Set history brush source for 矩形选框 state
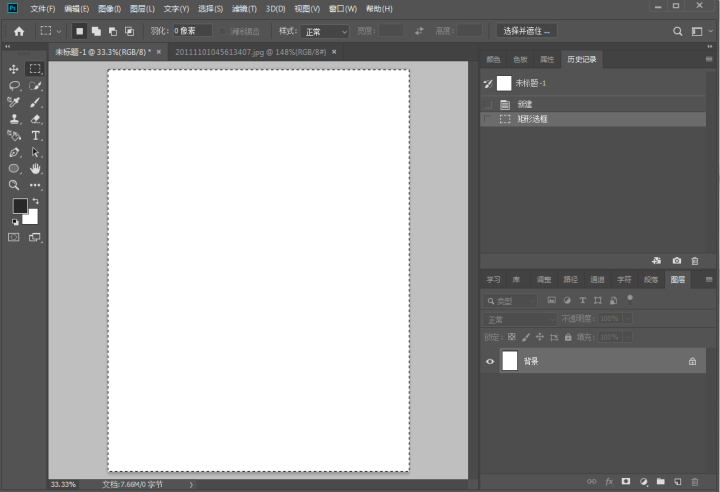This screenshot has width=720, height=492. (x=488, y=119)
